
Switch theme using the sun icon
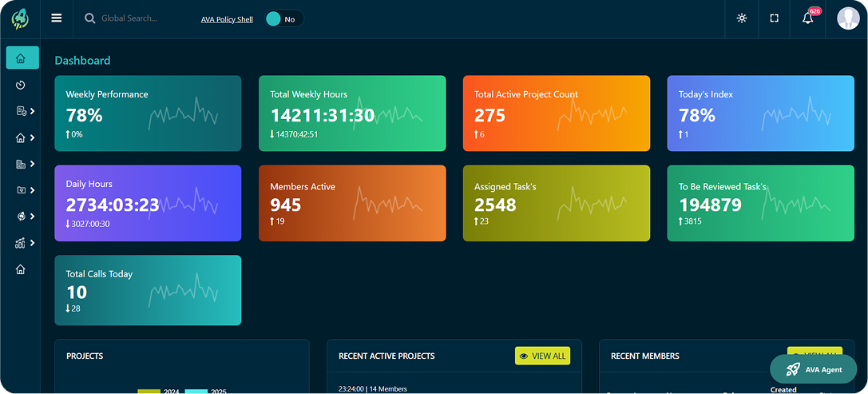tap(742, 18)
